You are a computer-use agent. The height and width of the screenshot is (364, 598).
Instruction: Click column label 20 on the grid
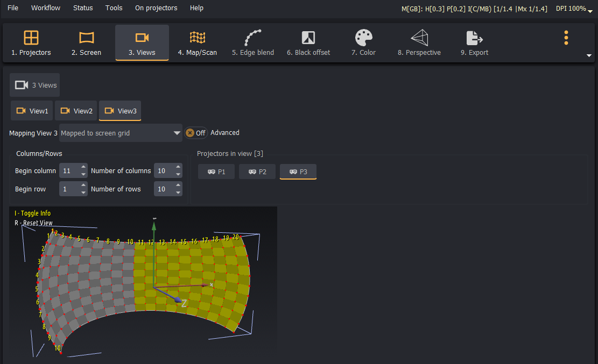point(236,237)
